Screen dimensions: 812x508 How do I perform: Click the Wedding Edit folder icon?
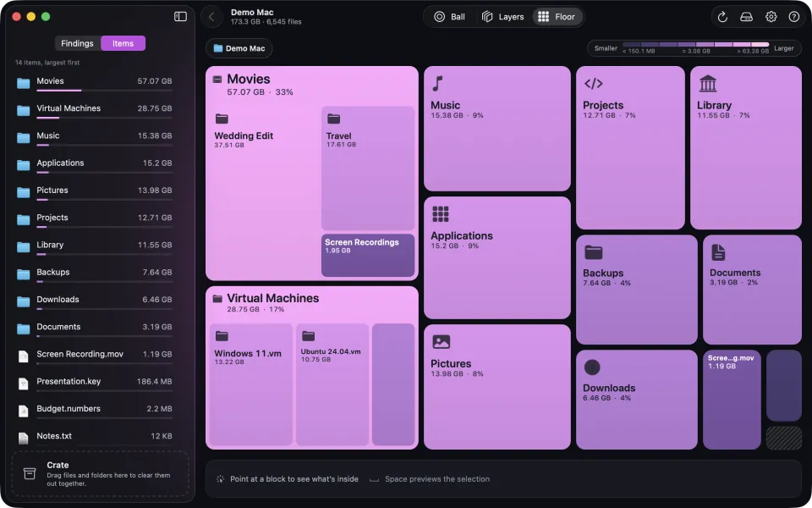pyautogui.click(x=222, y=119)
